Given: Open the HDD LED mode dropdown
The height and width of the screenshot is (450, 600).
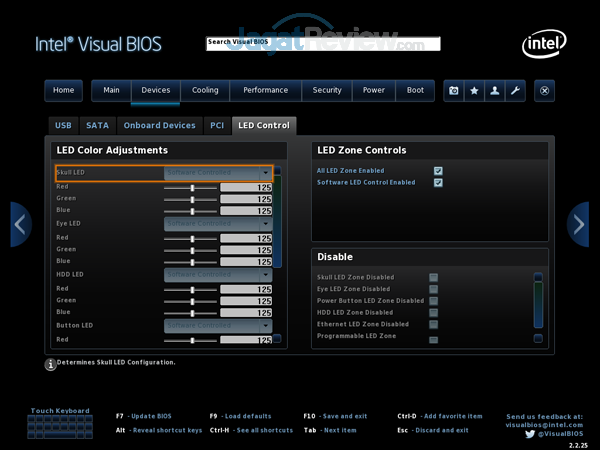Looking at the screenshot, I should pos(217,275).
